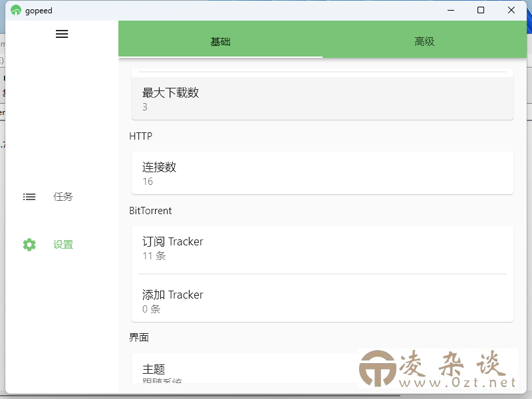
Task: Click the gopeed app logo icon
Action: [x=15, y=10]
